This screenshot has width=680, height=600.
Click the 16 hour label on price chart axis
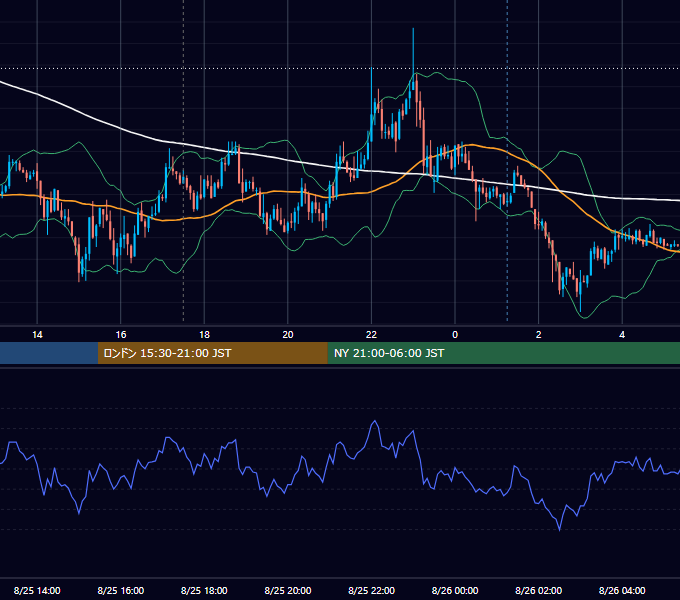tap(121, 335)
